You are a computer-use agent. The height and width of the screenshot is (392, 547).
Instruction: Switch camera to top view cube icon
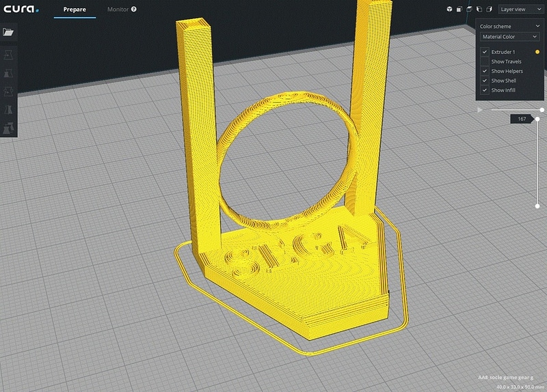(x=469, y=9)
